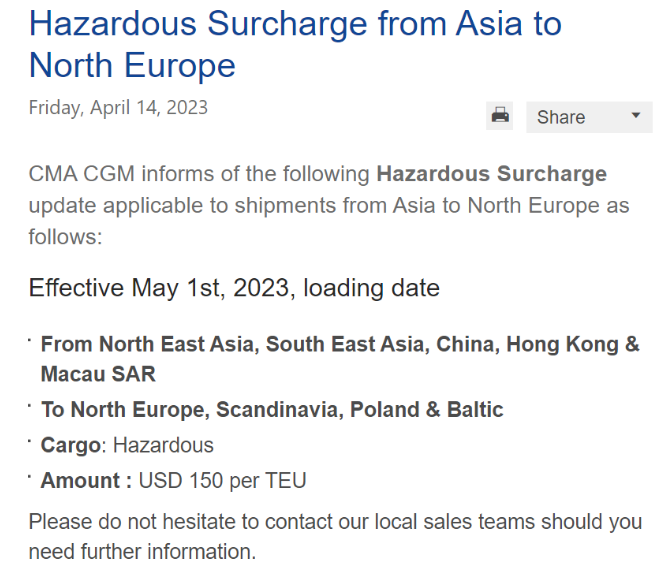Click the need further information closing line
This screenshot has height=574, width=668.
pyautogui.click(x=142, y=551)
